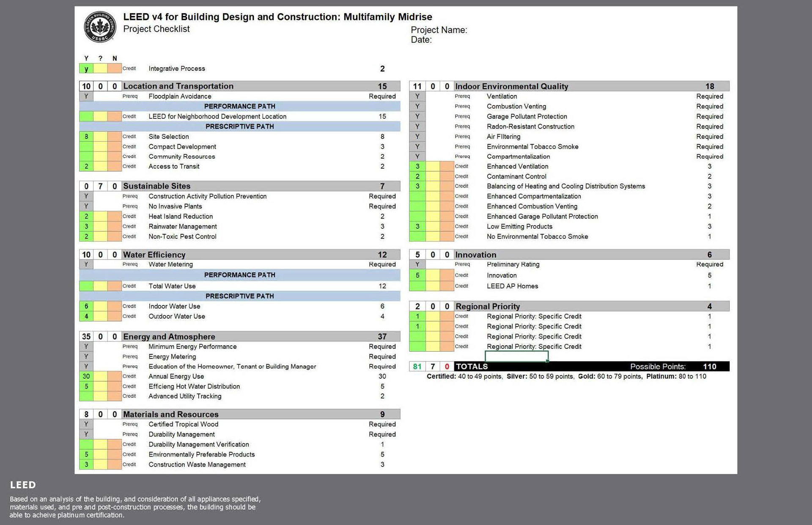
Task: Click 'Education of the Homeowner, Tenant or Building Manager'
Action: [232, 366]
